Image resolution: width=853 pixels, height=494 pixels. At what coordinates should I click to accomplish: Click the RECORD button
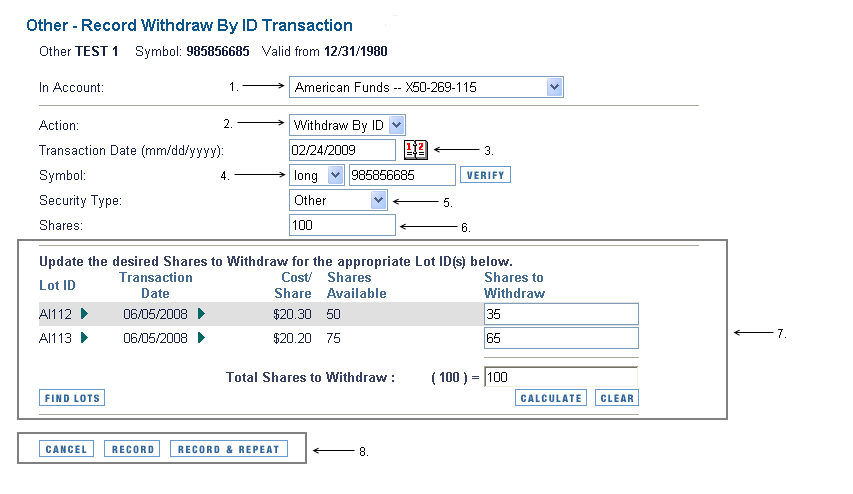point(132,449)
